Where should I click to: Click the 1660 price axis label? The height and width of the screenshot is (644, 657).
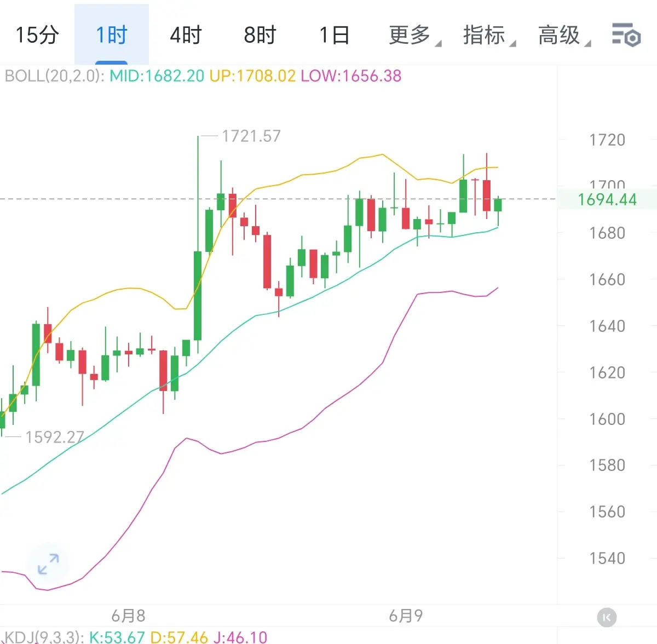[607, 280]
